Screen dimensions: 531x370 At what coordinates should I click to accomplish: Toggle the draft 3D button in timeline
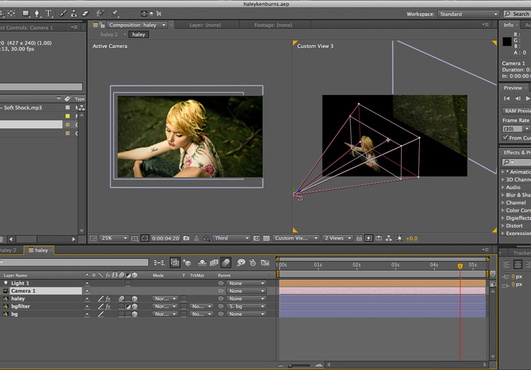187,262
